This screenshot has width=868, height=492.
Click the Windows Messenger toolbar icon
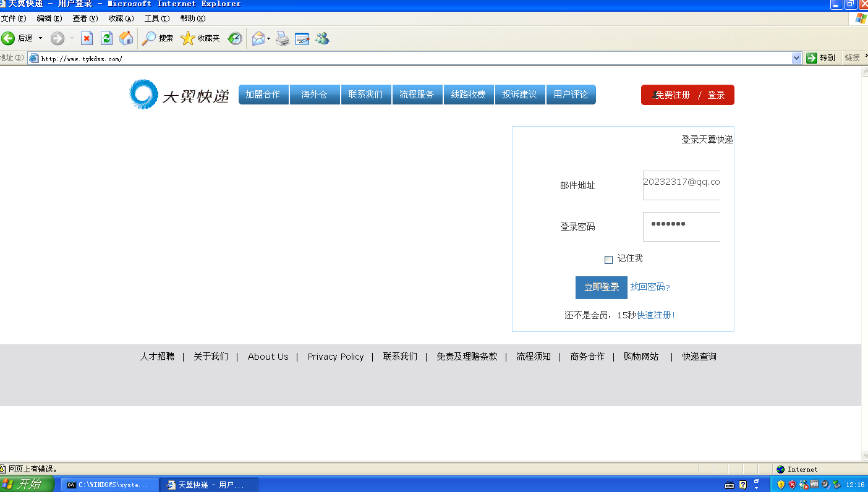click(322, 38)
